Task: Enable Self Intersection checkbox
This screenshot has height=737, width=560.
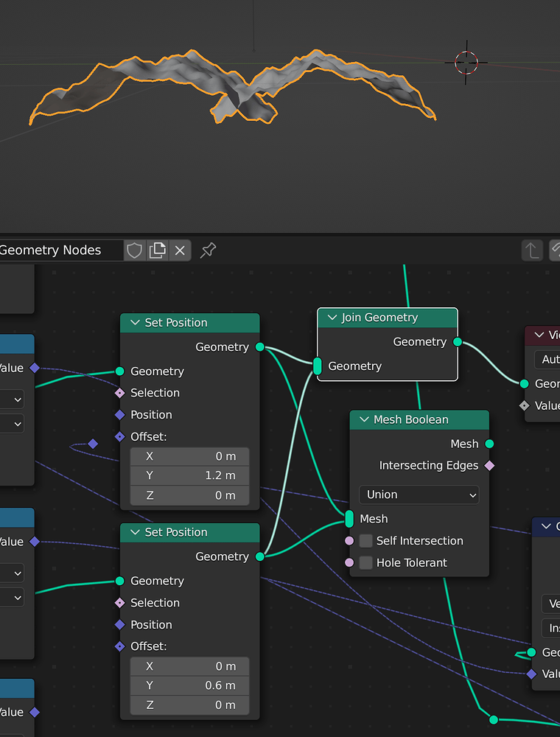Action: (366, 540)
